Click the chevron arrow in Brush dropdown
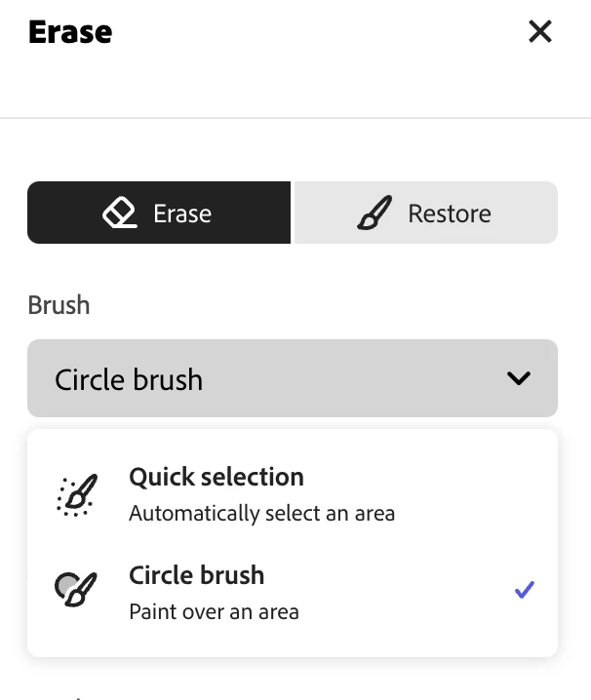Image resolution: width=591 pixels, height=700 pixels. point(519,378)
